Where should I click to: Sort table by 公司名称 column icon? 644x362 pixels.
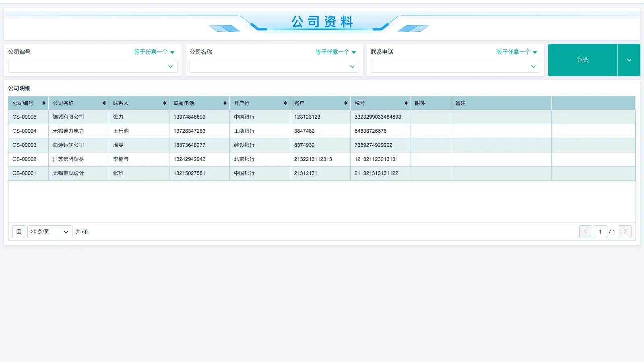click(x=104, y=103)
